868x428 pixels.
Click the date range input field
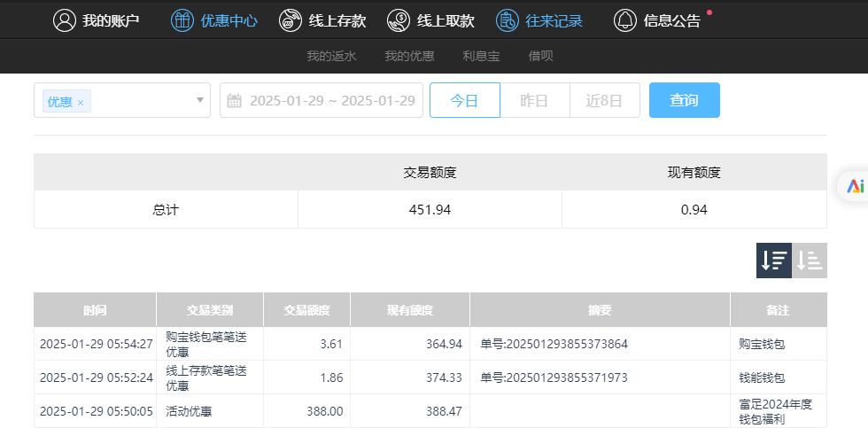coord(331,100)
